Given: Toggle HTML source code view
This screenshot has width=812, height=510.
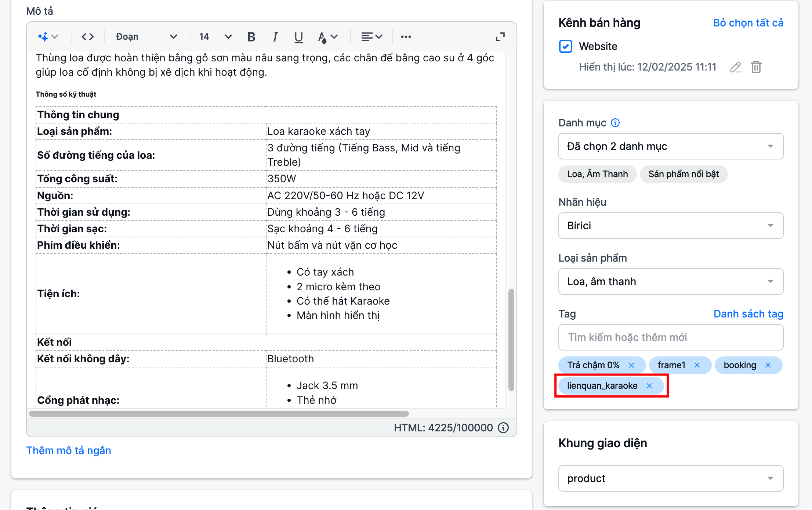Looking at the screenshot, I should (x=87, y=37).
